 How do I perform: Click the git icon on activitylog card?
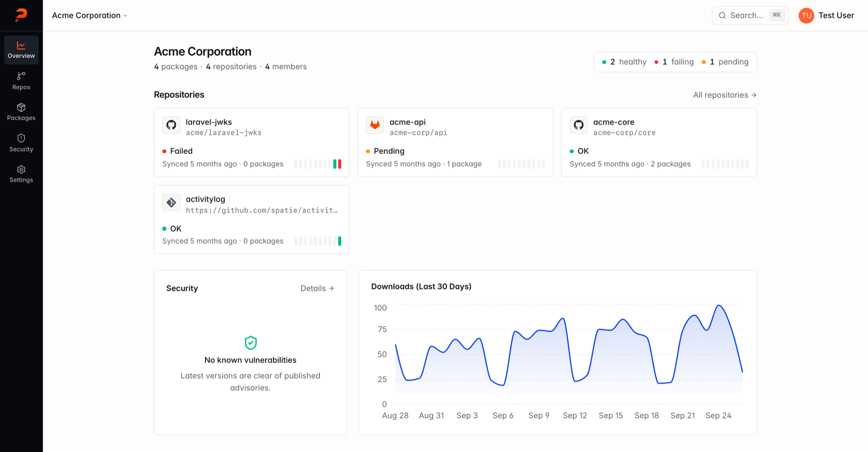click(171, 203)
